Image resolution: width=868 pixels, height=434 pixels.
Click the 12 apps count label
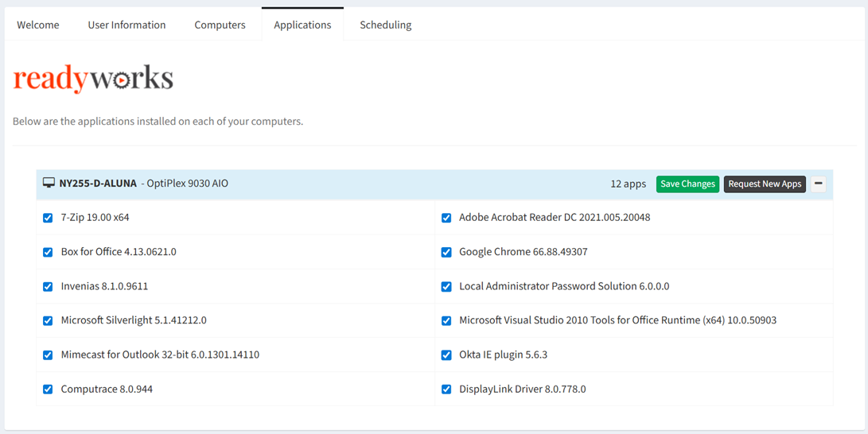click(x=629, y=184)
